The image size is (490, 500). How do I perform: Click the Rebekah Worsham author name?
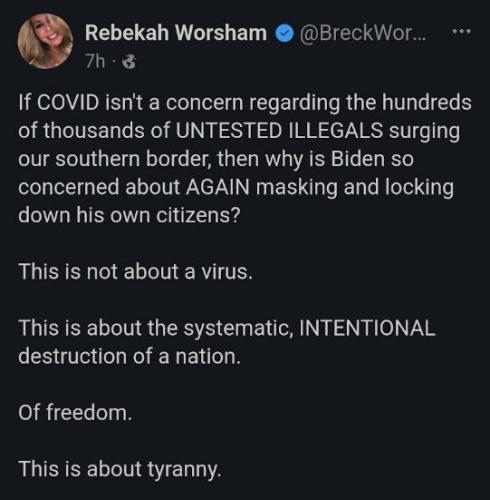point(176,33)
